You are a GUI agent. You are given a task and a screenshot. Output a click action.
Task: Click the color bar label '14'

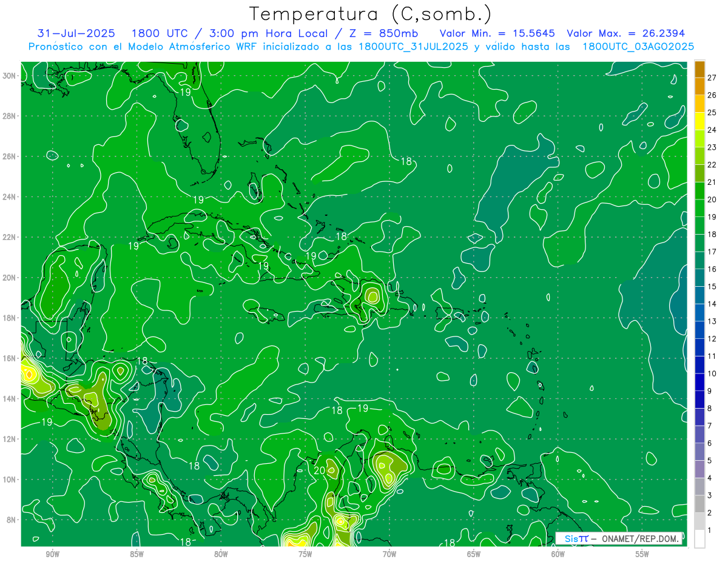pos(712,304)
